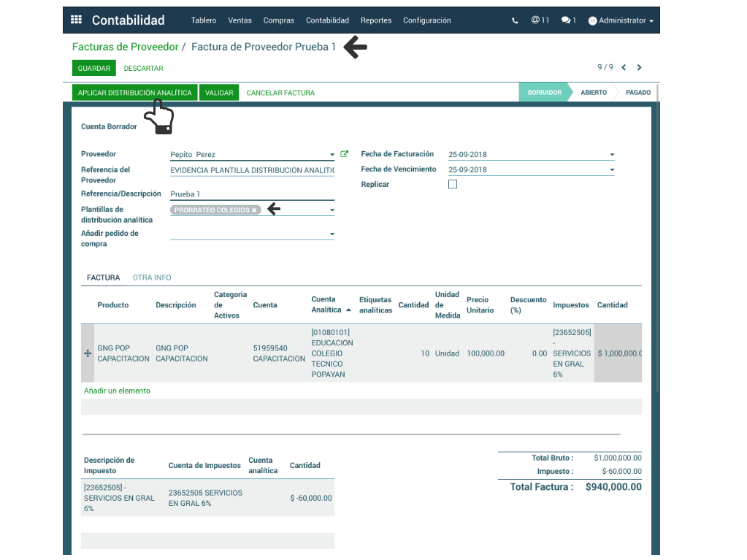This screenshot has height=560, width=747.
Task: Click the phone icon in top bar
Action: [516, 20]
